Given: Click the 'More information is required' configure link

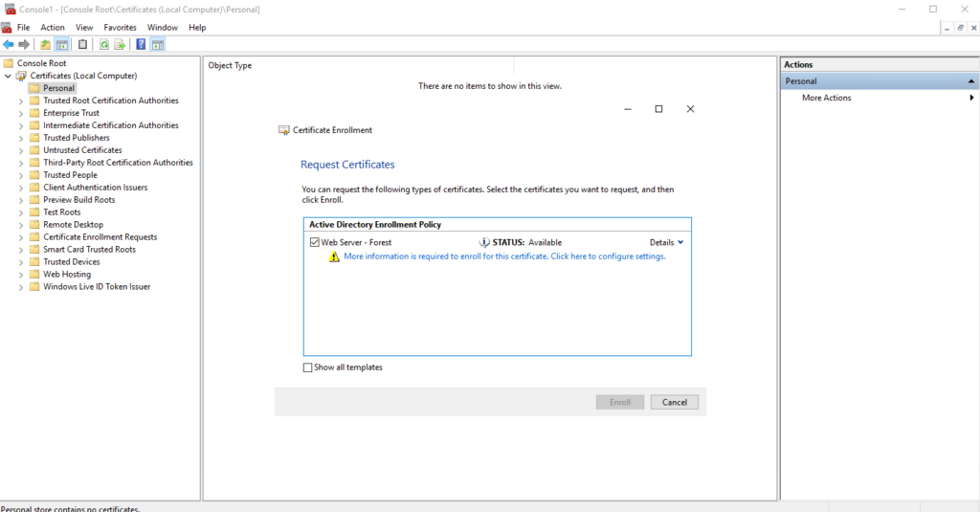Looking at the screenshot, I should (503, 256).
